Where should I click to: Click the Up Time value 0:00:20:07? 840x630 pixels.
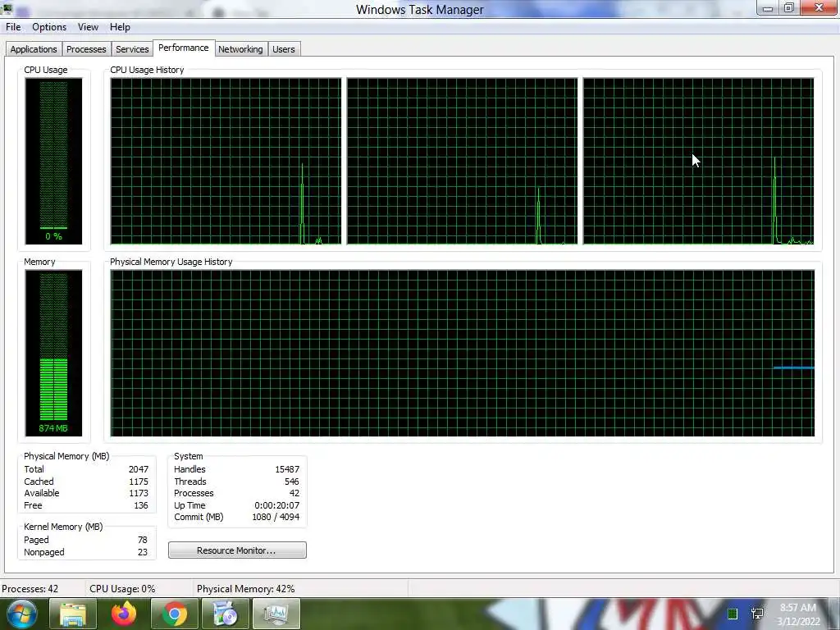point(277,505)
